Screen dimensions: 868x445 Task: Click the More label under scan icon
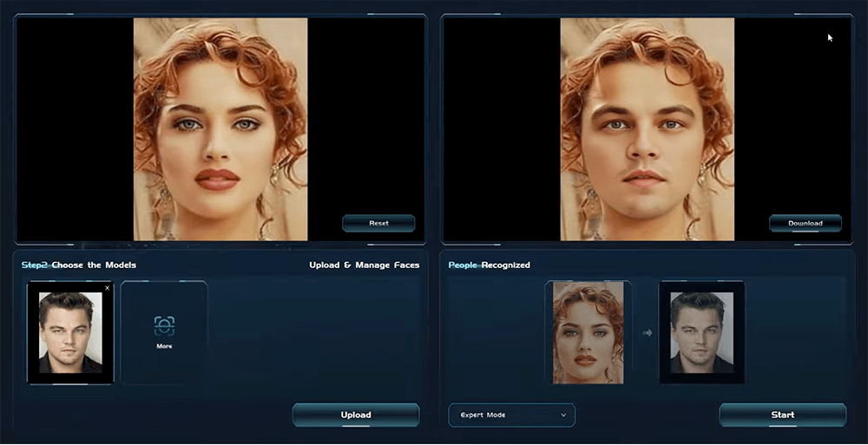coord(164,346)
